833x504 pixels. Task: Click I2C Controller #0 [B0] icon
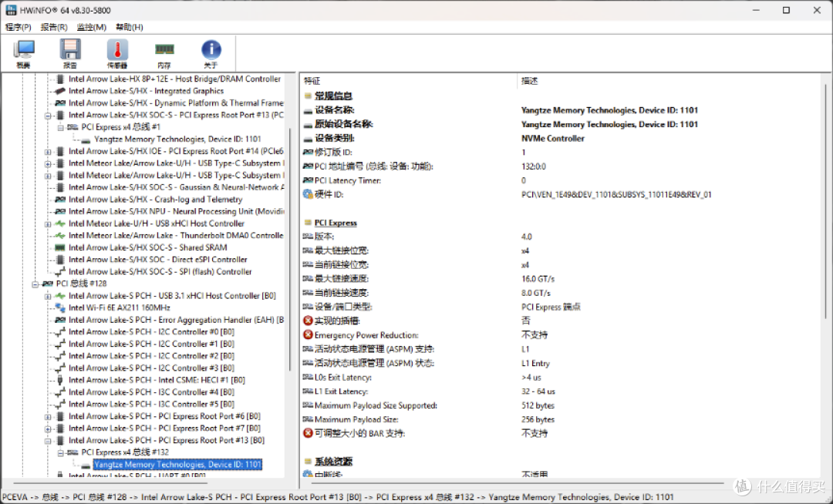click(x=60, y=332)
